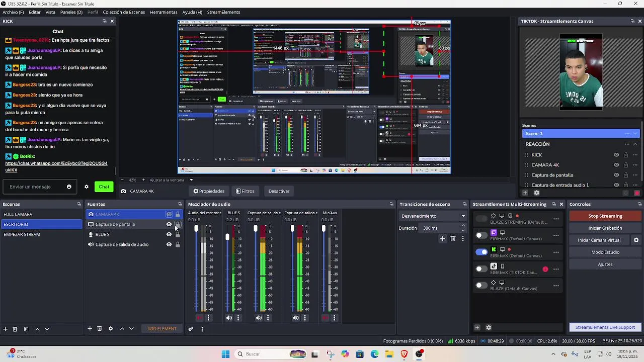The width and height of the screenshot is (644, 362).
Task: Expand the Scene 1 chevron in Canvas
Action: coord(635,134)
